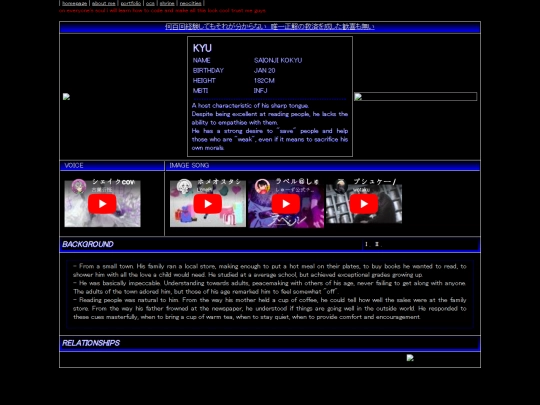
Task: Go to the homepage link
Action: pos(74,3)
